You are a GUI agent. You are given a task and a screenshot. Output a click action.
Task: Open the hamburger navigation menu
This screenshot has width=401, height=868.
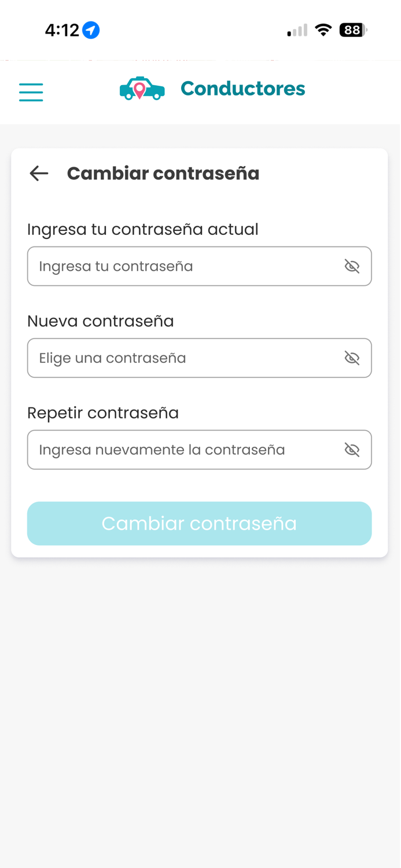click(x=31, y=92)
